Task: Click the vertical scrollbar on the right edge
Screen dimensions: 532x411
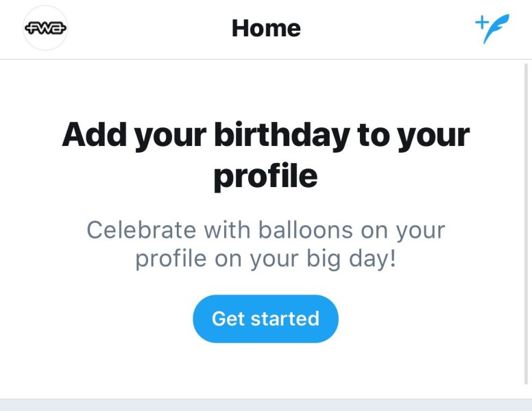Action: pos(526,224)
